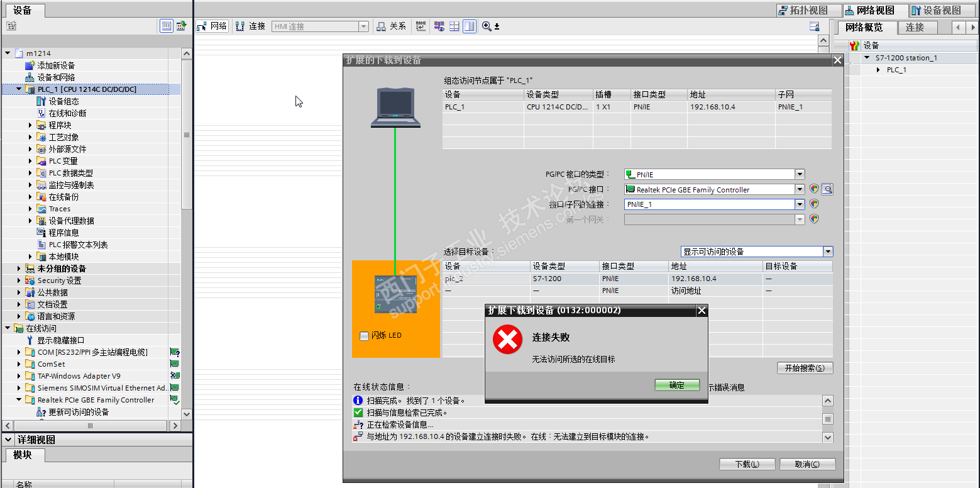Click the laptop PG/PC icon in download dialog
This screenshot has width=980, height=488.
395,108
